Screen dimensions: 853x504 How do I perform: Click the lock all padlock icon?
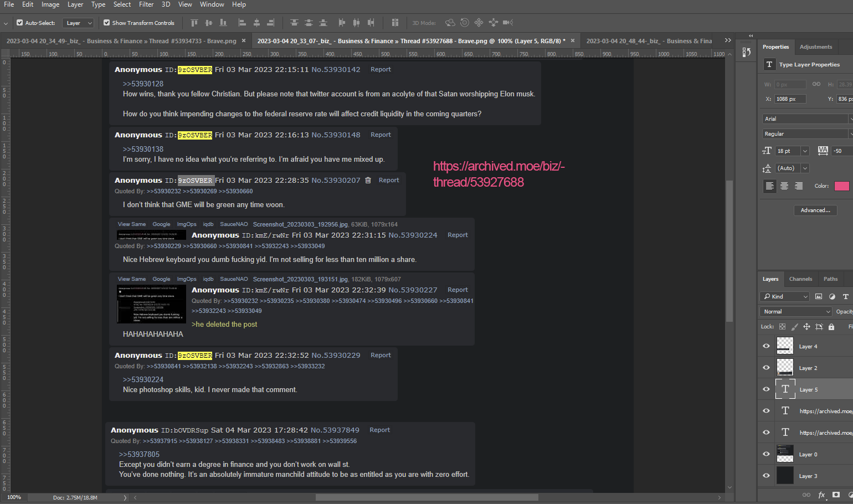831,327
